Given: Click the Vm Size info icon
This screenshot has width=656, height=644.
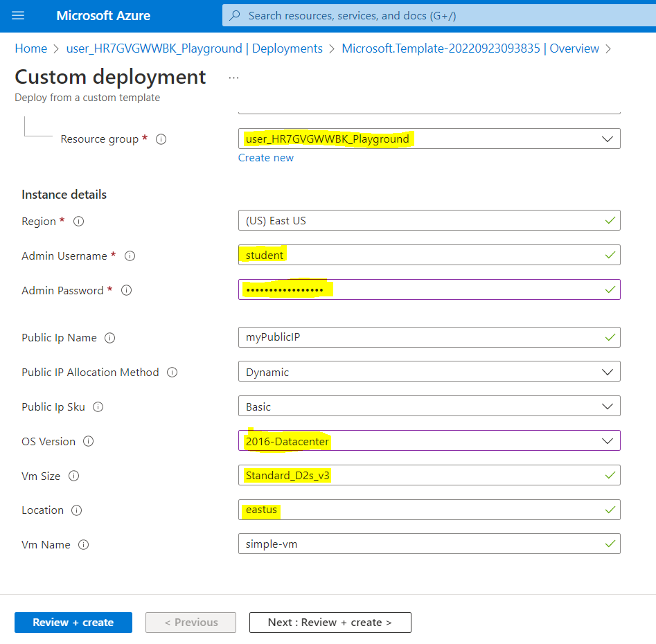Looking at the screenshot, I should (x=74, y=476).
